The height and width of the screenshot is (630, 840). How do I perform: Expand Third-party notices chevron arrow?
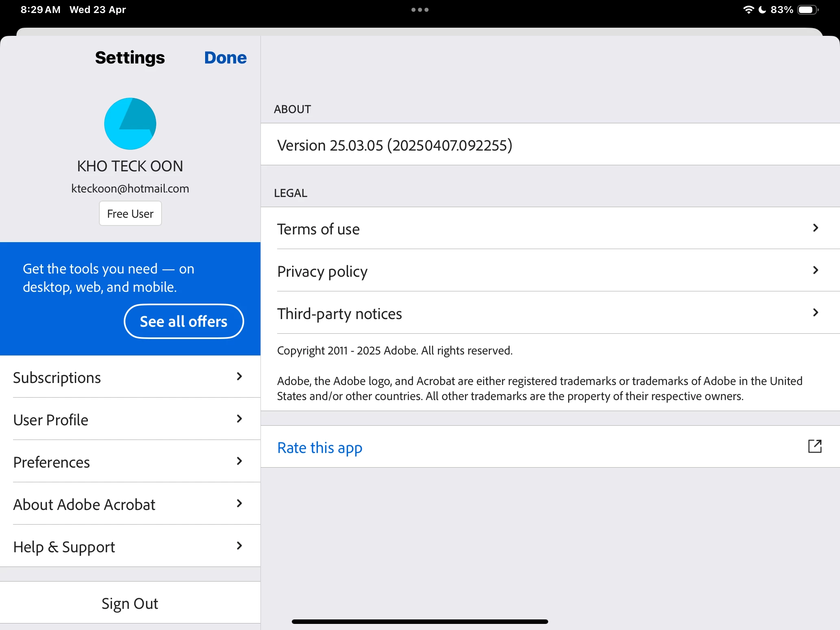point(815,313)
